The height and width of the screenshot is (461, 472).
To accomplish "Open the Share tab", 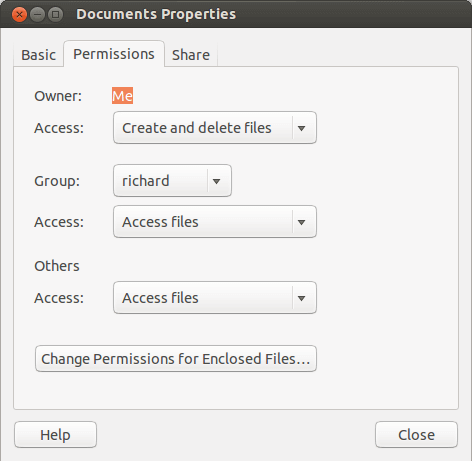I will tap(191, 55).
